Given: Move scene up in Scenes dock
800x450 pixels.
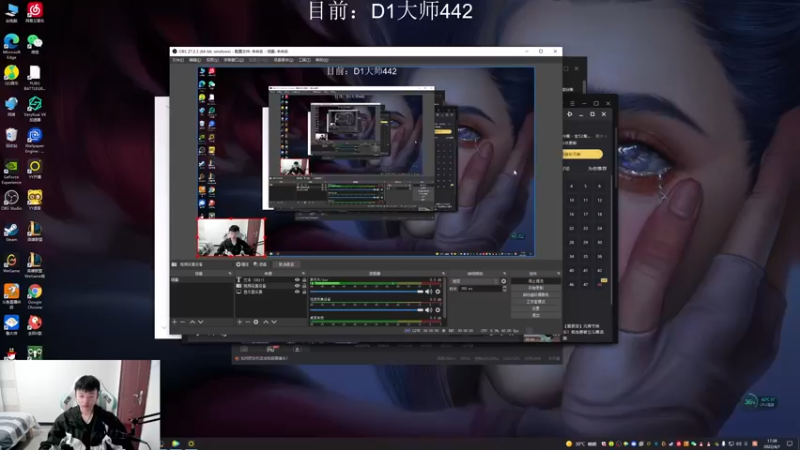Looking at the screenshot, I should click(x=192, y=322).
